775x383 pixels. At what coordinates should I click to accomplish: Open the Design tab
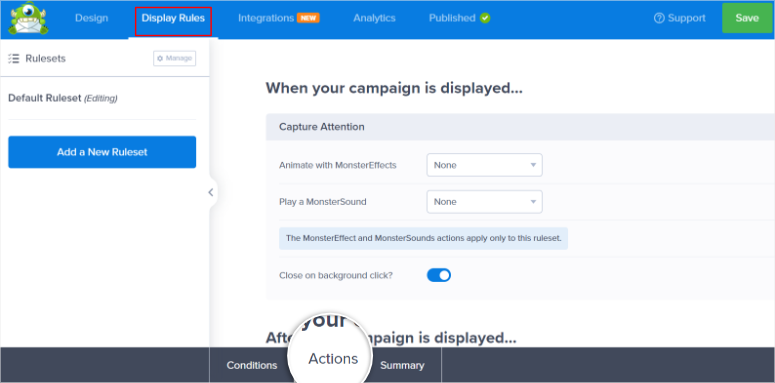(91, 18)
